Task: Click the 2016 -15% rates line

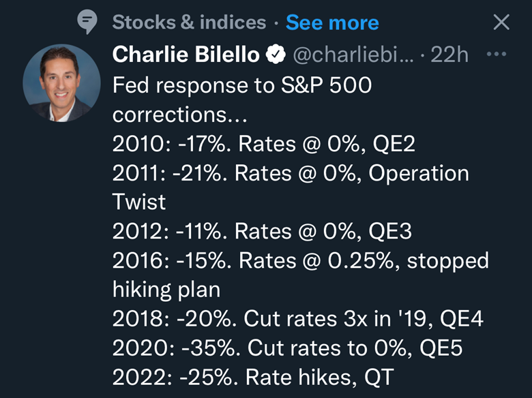Action: pyautogui.click(x=301, y=261)
